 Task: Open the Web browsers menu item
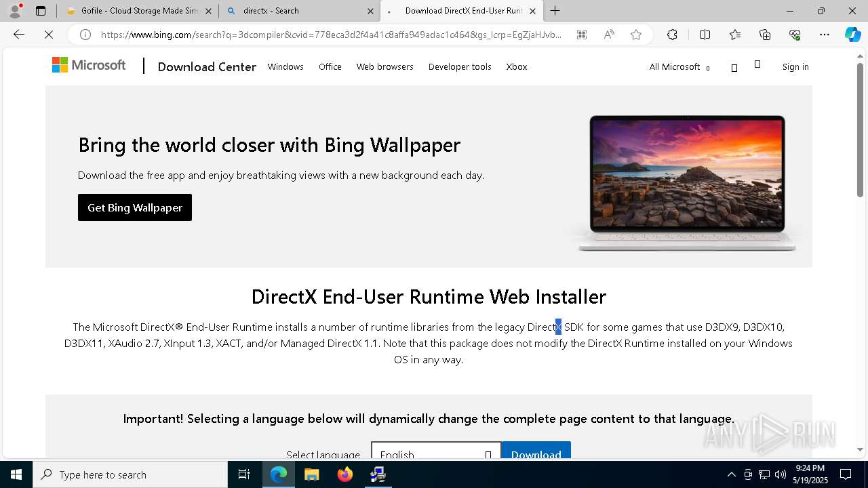tap(385, 66)
